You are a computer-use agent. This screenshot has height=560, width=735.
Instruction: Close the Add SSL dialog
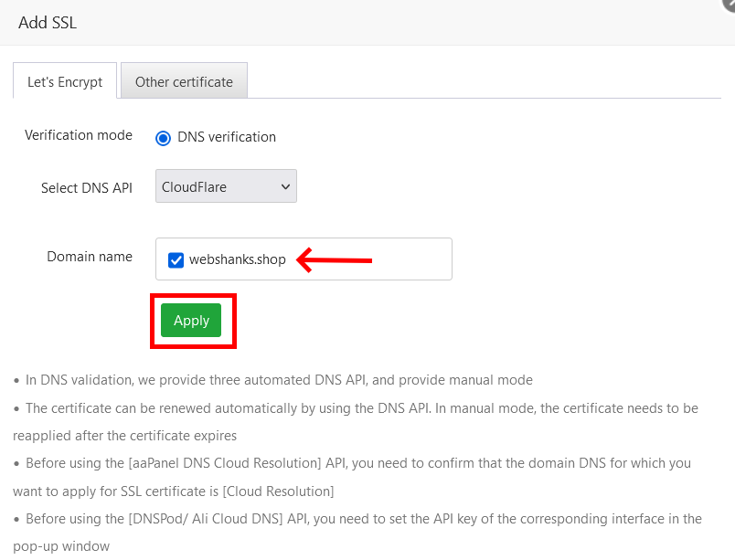click(x=729, y=4)
